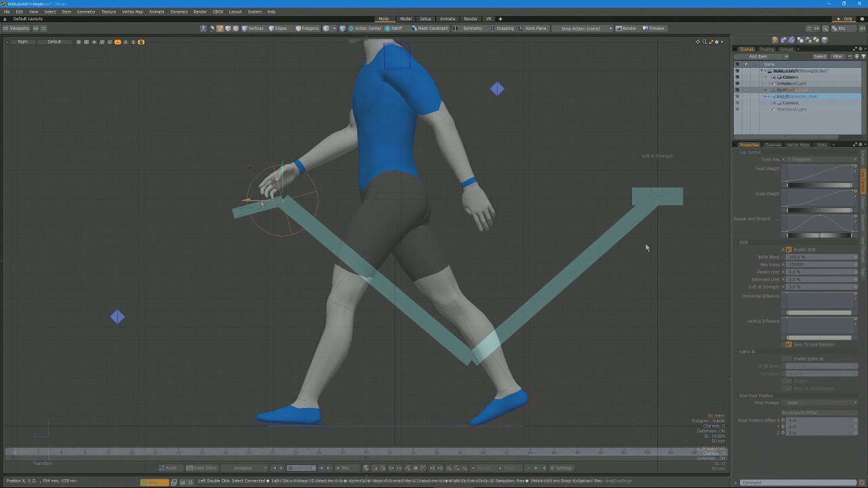Viewport: 868px width, 488px height.
Task: Click the current frame input field
Action: [x=301, y=468]
